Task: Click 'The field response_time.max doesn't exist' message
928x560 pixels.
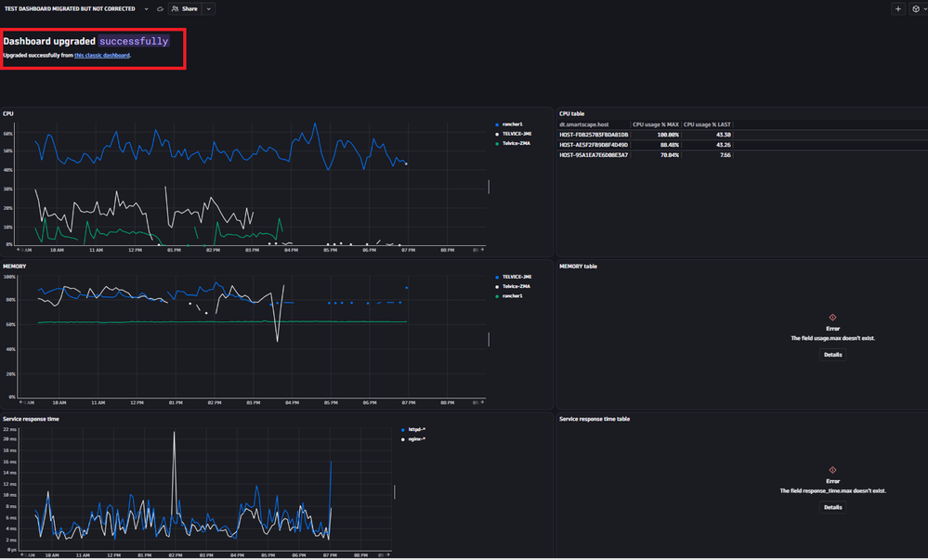Action: coord(832,491)
